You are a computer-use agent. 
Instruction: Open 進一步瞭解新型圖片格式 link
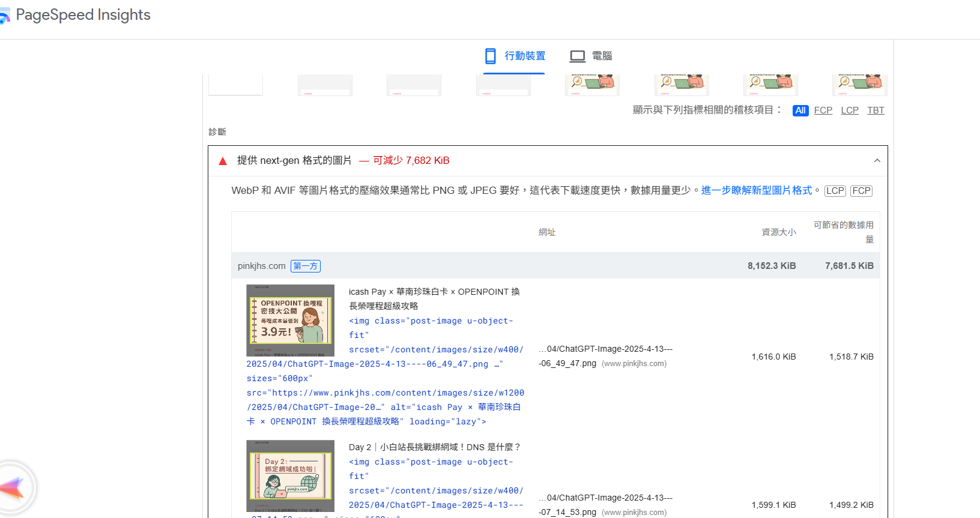(757, 190)
